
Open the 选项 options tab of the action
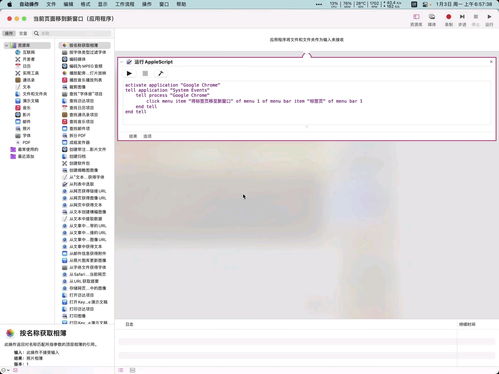tap(147, 136)
